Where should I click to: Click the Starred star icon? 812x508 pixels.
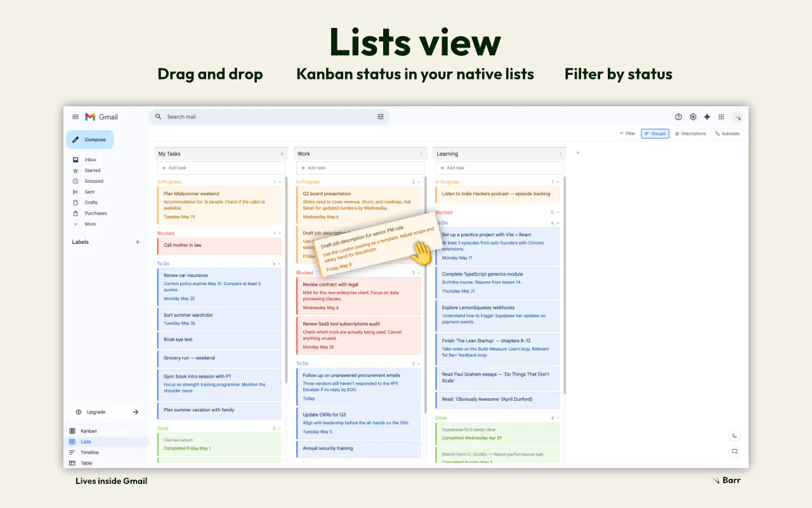[x=75, y=171]
